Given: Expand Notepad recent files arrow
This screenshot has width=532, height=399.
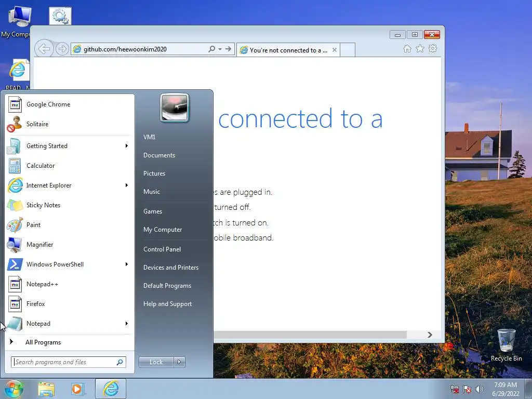Looking at the screenshot, I should [127, 323].
